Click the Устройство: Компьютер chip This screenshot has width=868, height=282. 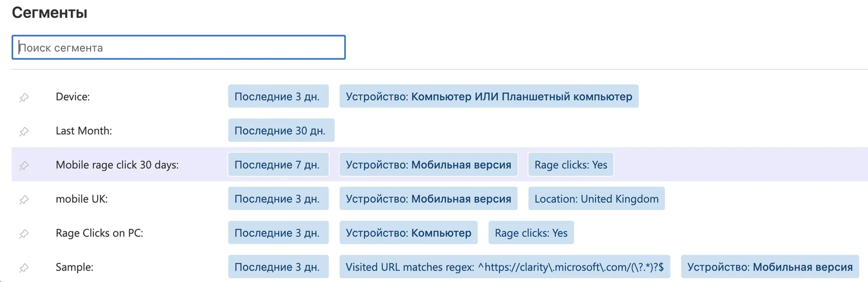(408, 233)
